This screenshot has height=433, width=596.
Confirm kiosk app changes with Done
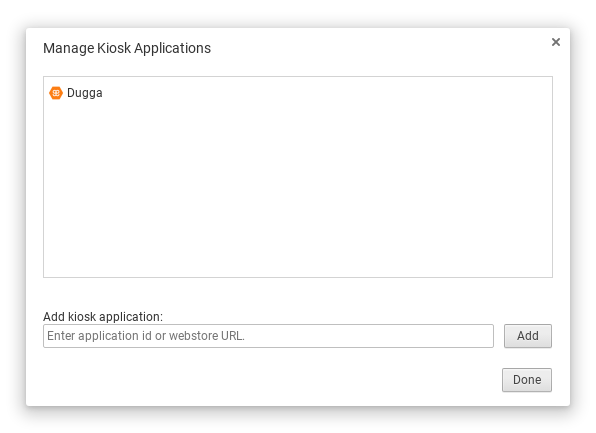coord(527,379)
